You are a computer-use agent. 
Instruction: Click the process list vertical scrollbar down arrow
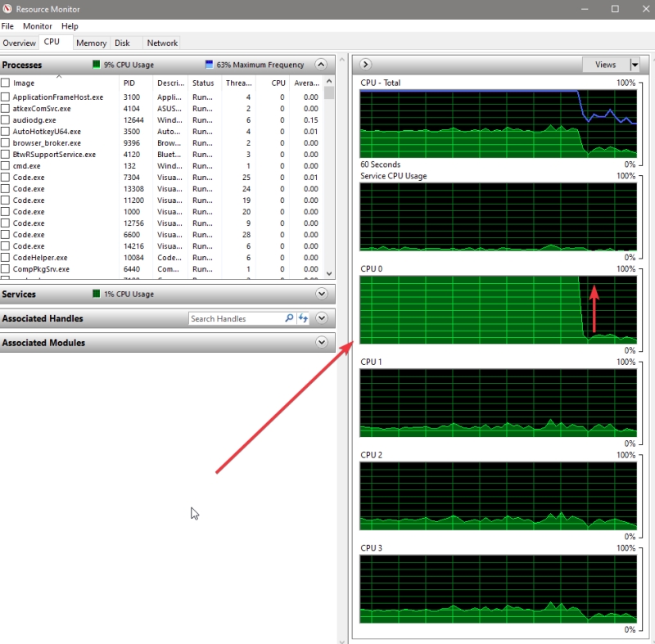click(x=329, y=274)
